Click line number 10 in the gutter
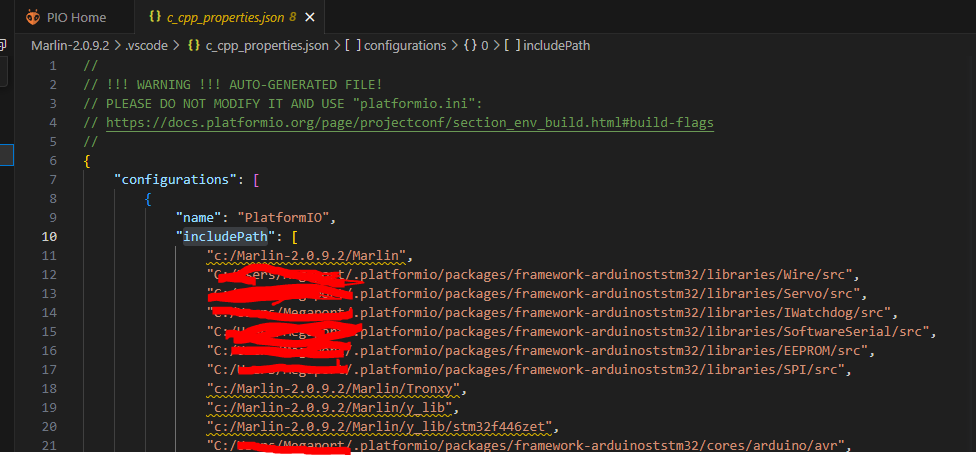The height and width of the screenshot is (455, 976). 49,237
